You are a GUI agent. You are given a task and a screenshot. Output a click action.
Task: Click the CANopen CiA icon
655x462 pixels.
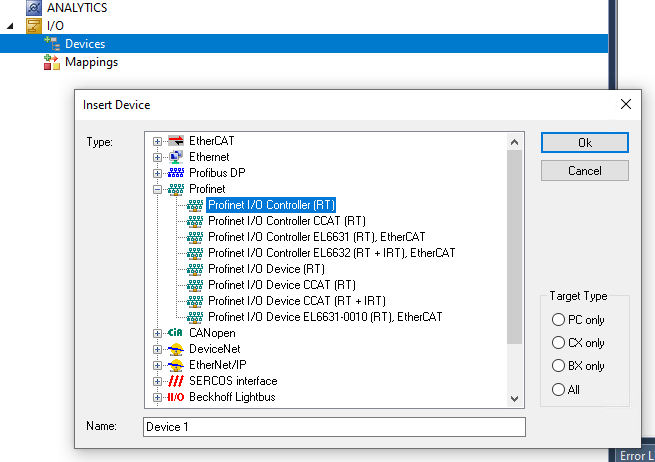point(175,333)
